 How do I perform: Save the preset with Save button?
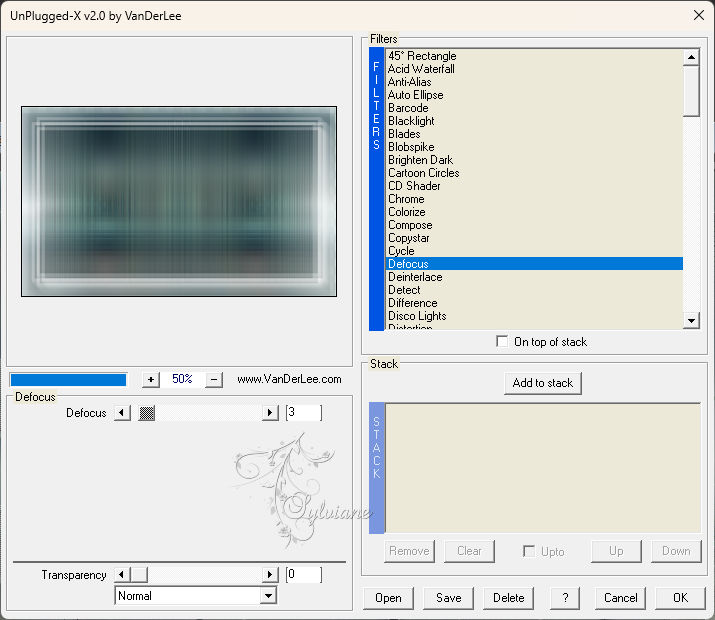tap(449, 598)
